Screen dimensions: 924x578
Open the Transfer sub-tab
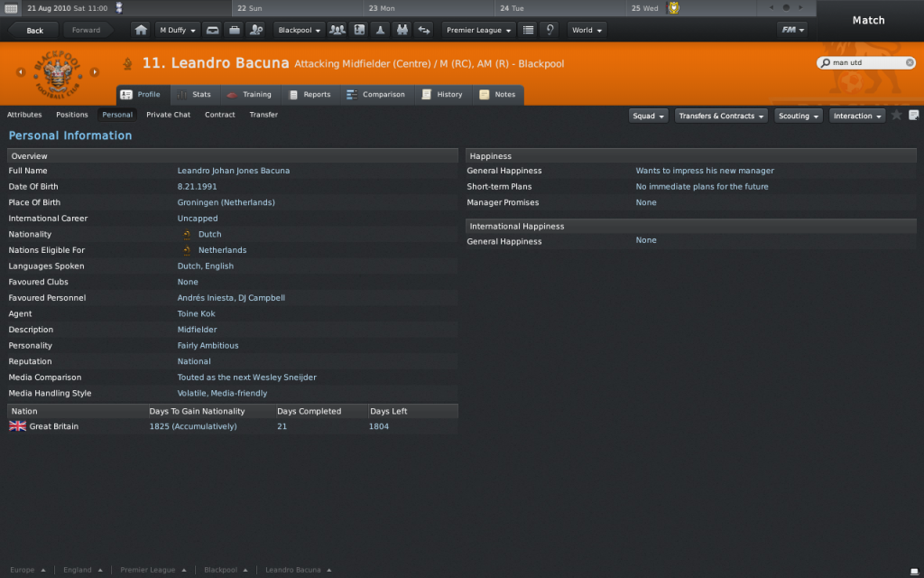[x=263, y=115]
